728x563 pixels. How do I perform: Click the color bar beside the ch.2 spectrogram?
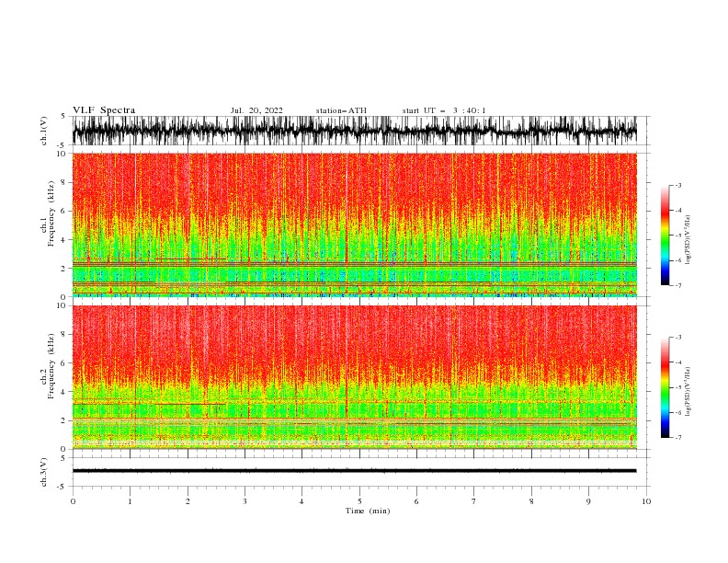tap(665, 387)
